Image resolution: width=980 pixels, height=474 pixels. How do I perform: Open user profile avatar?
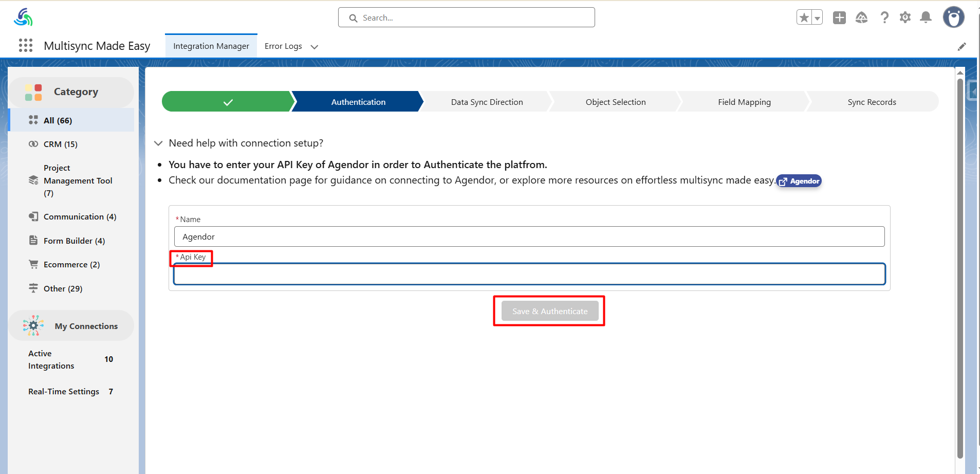coord(953,17)
